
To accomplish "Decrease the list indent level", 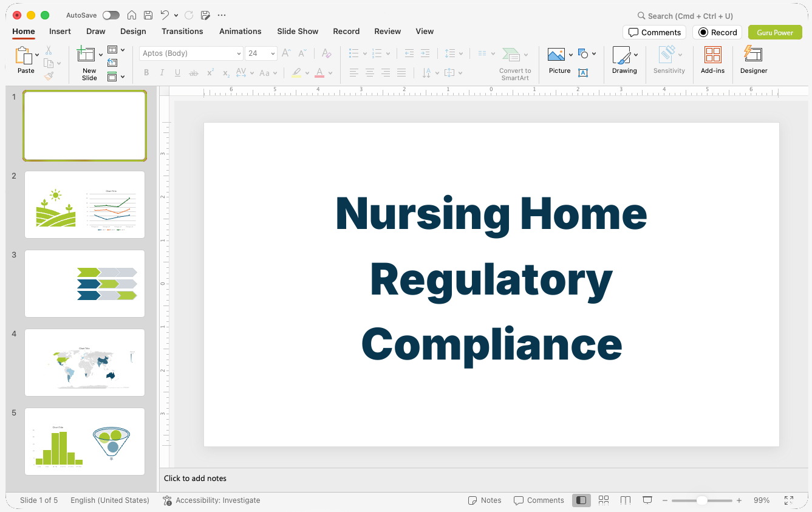I will (x=409, y=53).
